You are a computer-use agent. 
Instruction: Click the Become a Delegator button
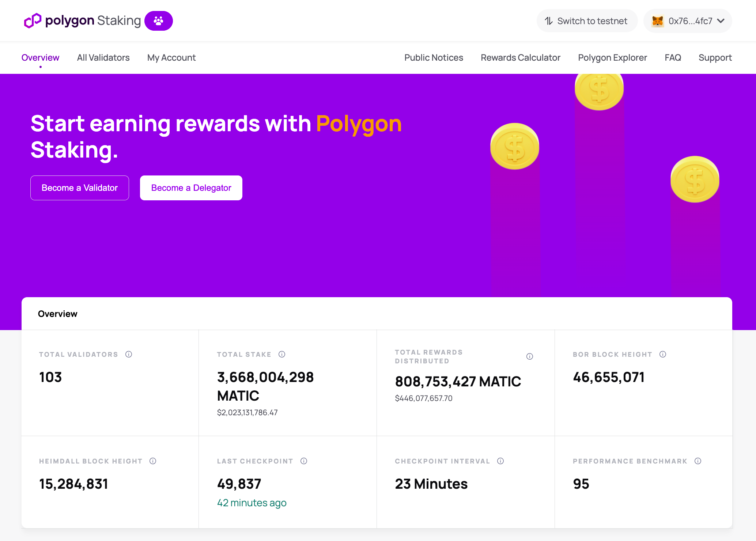click(191, 188)
